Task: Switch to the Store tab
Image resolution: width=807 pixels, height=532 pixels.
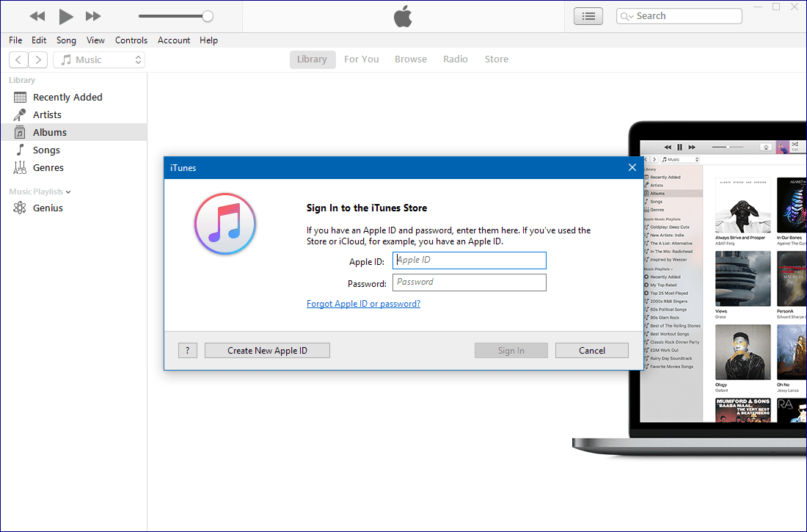Action: click(496, 59)
